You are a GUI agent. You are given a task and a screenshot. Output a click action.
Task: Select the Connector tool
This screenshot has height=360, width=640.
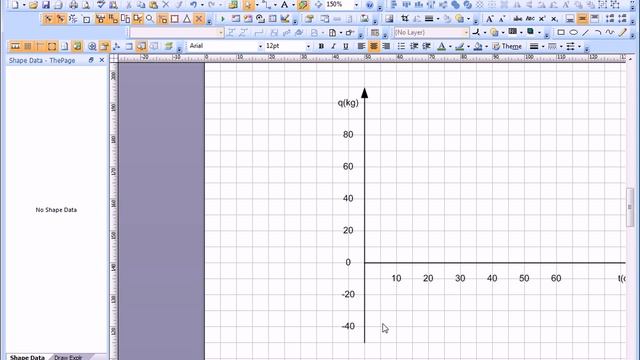[267, 5]
